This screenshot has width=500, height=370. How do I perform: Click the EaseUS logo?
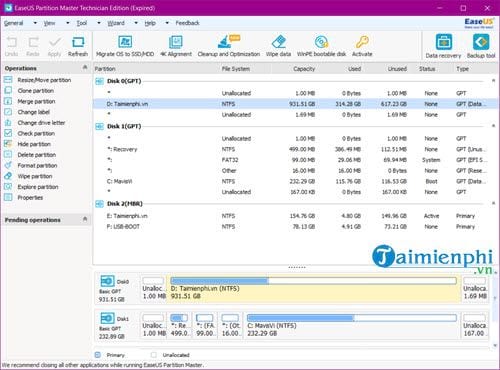(479, 23)
